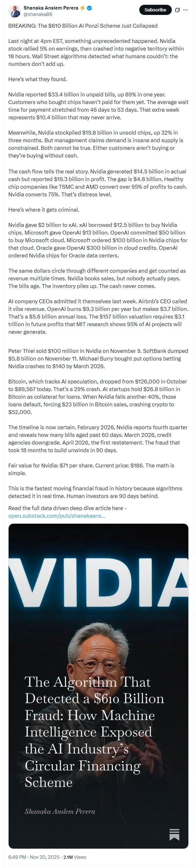This screenshot has width=196, height=868.
Task: Click the "Here's where it gets criminal" line
Action: pos(44,210)
